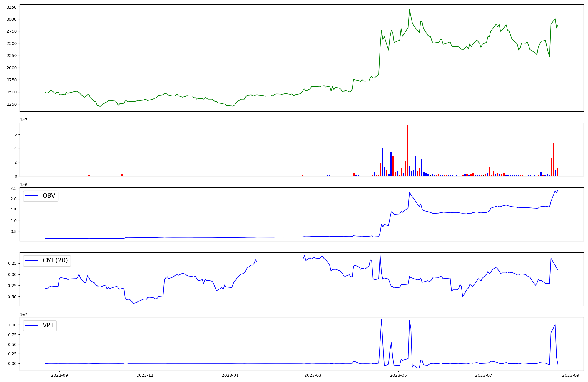Click the CMF(20) legend label
Image resolution: width=588 pixels, height=382 pixels.
[x=55, y=260]
